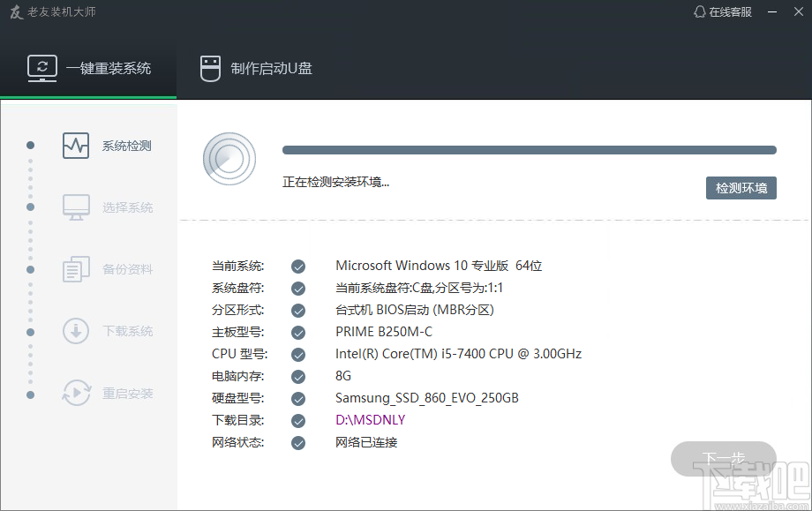
Task: Open the D:\MSDNLY download directory link
Action: click(370, 420)
